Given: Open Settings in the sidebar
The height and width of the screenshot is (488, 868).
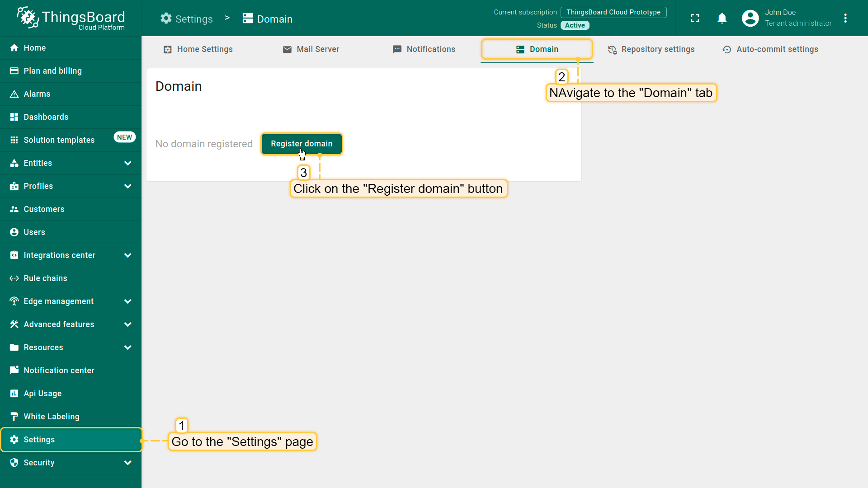Looking at the screenshot, I should (x=71, y=440).
